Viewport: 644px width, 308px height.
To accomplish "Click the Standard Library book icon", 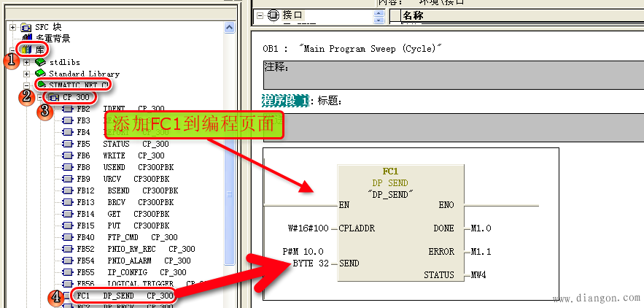I will point(40,74).
